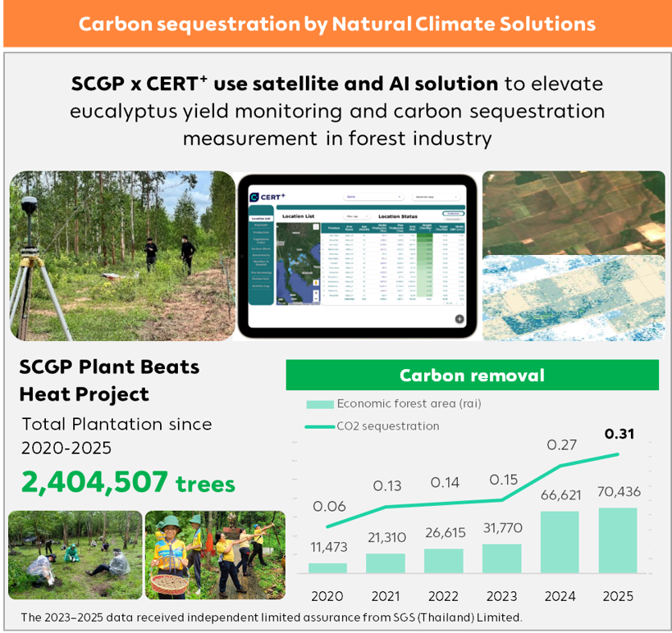Select Location List in the dashboard sidebar
The image size is (672, 633).
(x=262, y=218)
